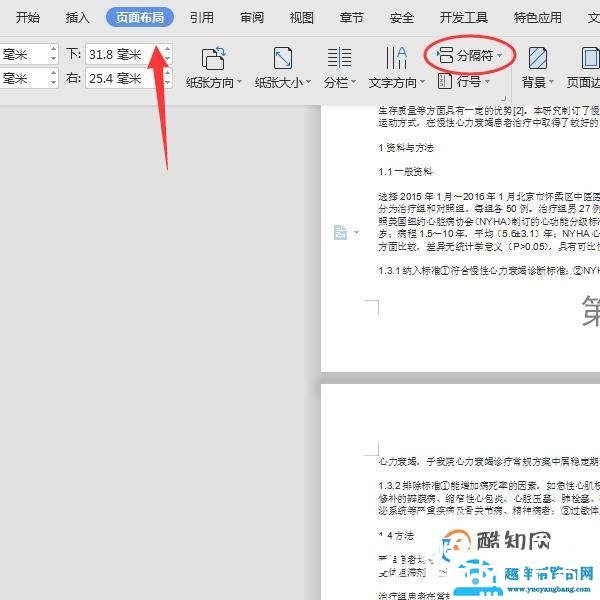Viewport: 600px width, 600px height.
Task: Decrease the right margin (右) with down spinner
Action: click(x=167, y=83)
